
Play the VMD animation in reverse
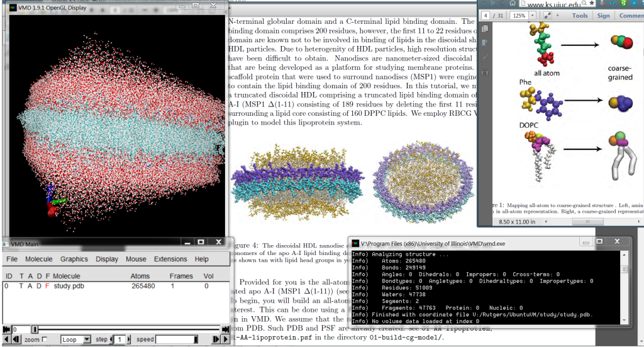click(x=6, y=339)
